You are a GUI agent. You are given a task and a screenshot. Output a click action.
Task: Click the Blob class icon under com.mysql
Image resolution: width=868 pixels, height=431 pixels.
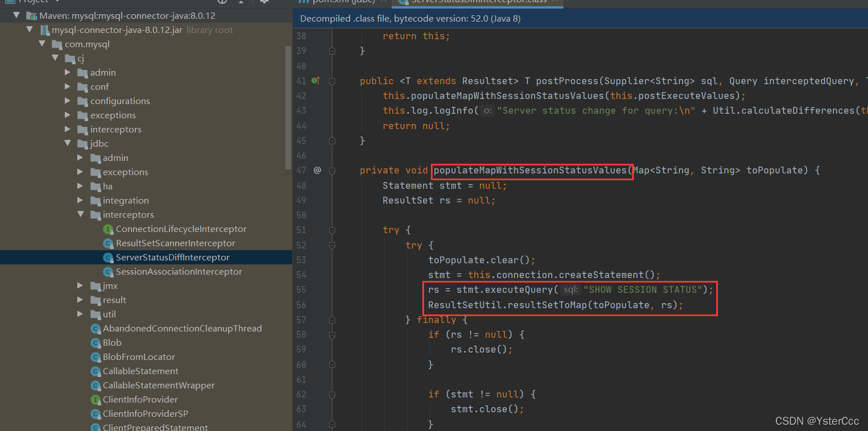tap(95, 342)
